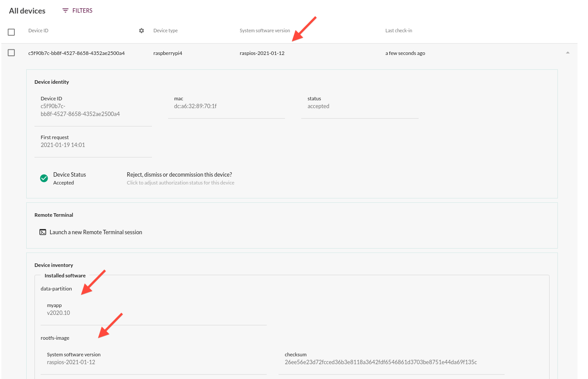Click the Device identity heading
588x379 pixels.
[x=52, y=82]
